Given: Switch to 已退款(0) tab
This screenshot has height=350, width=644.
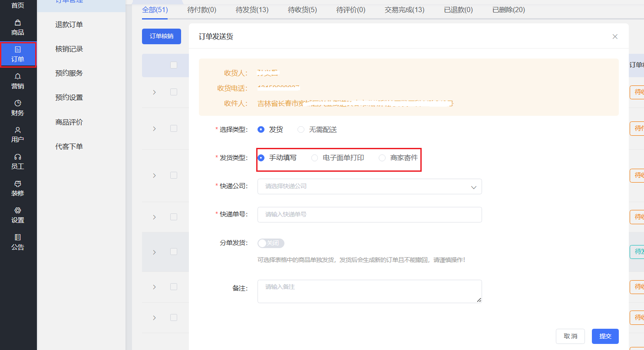Looking at the screenshot, I should pos(459,10).
